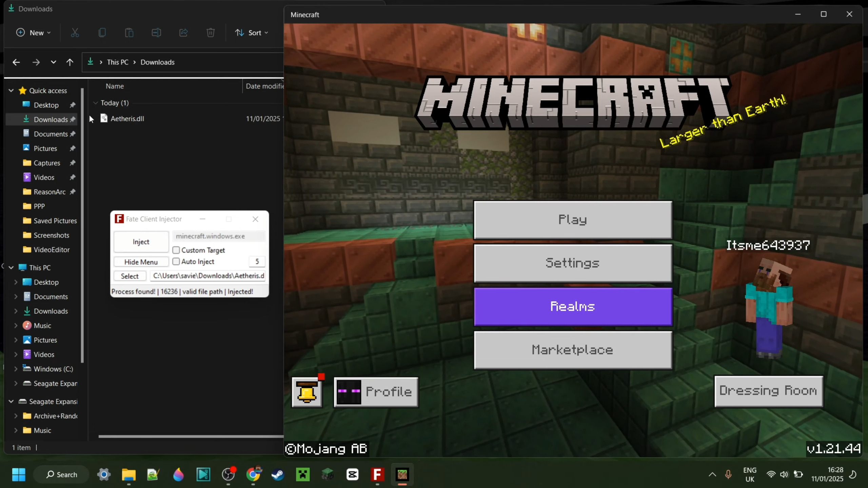Open Settings gear in the taskbar
The width and height of the screenshot is (868, 488).
point(104,474)
